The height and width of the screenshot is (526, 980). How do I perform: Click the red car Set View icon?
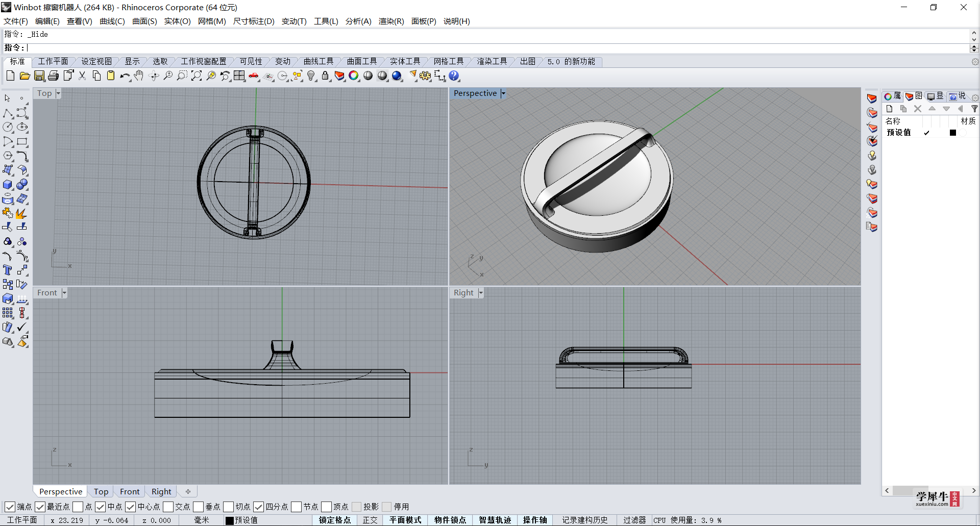pyautogui.click(x=254, y=76)
